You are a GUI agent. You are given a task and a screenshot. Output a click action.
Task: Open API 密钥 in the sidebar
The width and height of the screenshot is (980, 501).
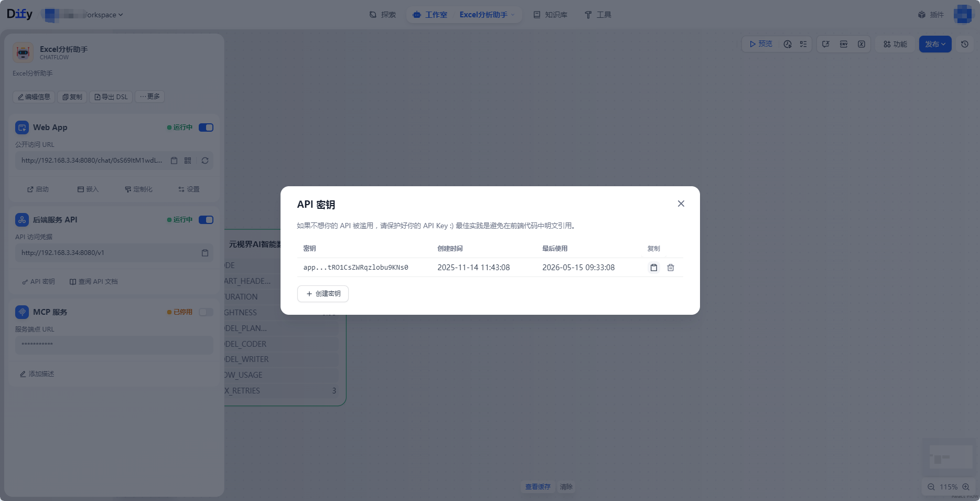click(x=38, y=282)
